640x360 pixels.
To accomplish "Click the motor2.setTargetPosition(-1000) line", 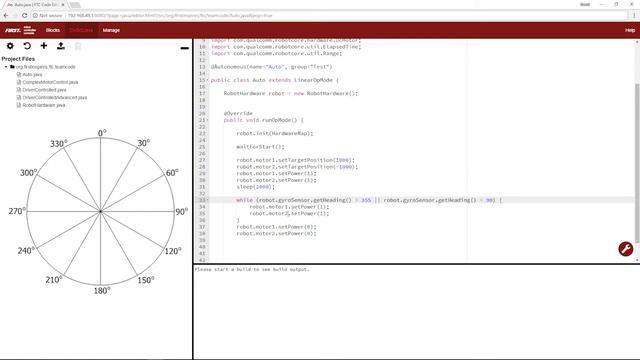I will click(297, 167).
